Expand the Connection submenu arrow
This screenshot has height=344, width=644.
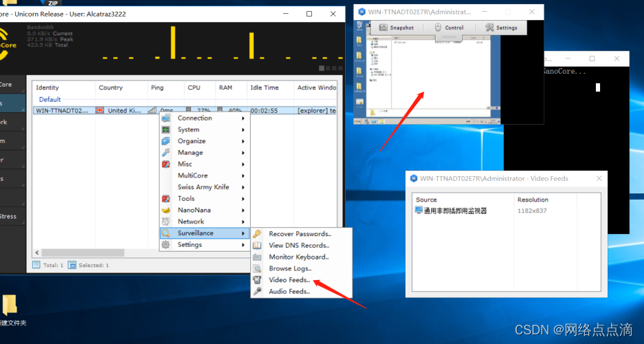(243, 118)
